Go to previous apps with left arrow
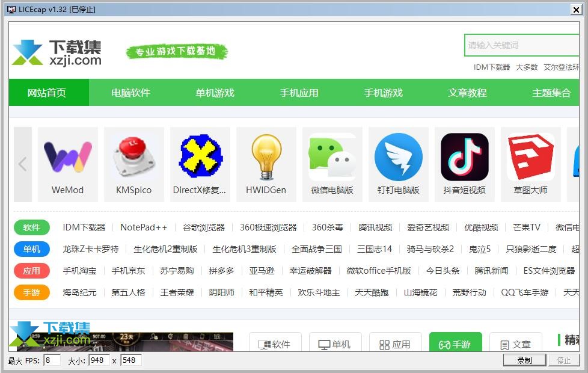588x373 pixels. pos(23,164)
